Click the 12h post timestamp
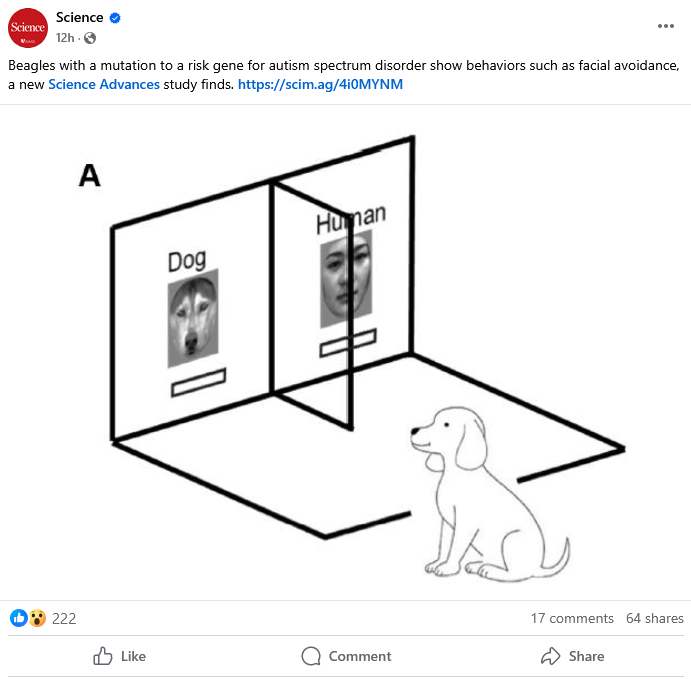This screenshot has height=679, width=691. [x=65, y=38]
